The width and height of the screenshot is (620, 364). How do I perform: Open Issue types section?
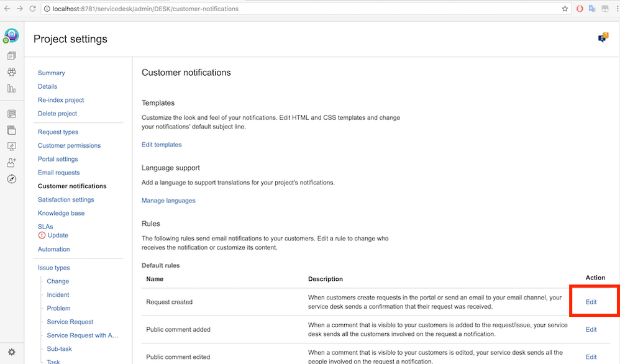click(x=54, y=268)
